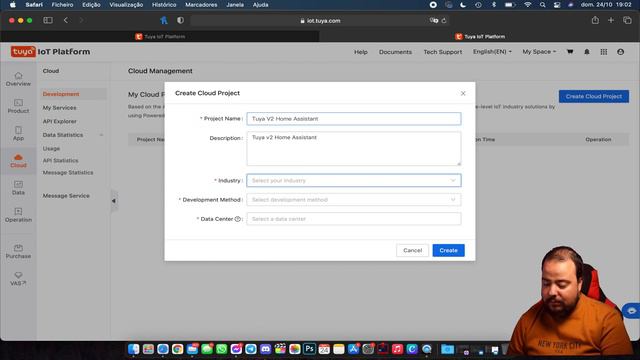Open the Data Center selector
Viewport: 640px width, 360px height.
(354, 219)
